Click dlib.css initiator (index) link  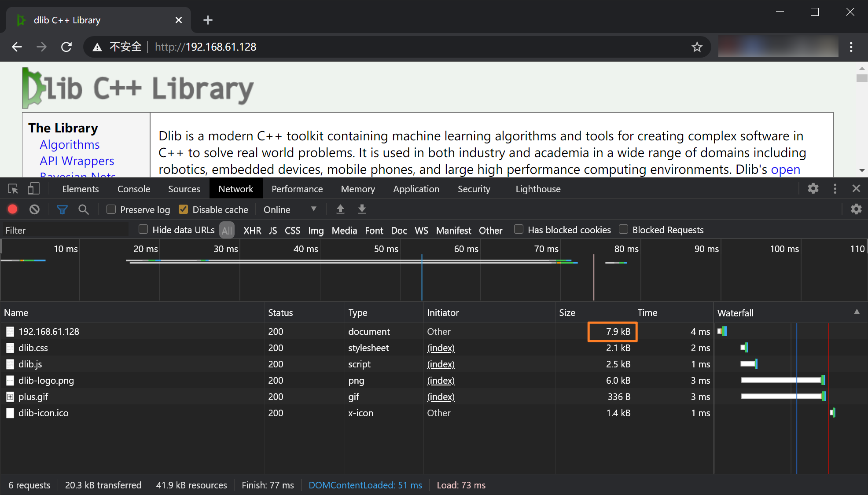[441, 348]
